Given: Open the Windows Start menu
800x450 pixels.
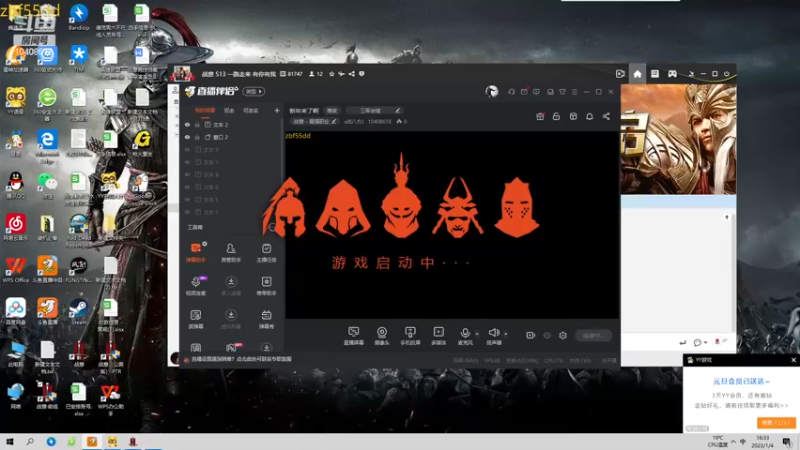Looking at the screenshot, I should [9, 442].
